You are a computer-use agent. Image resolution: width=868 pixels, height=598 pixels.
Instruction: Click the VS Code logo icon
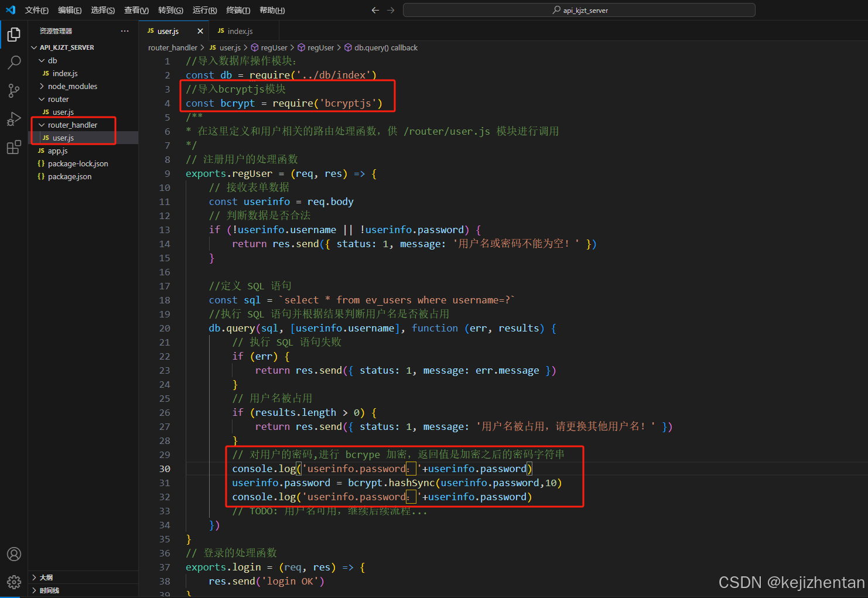click(x=11, y=10)
